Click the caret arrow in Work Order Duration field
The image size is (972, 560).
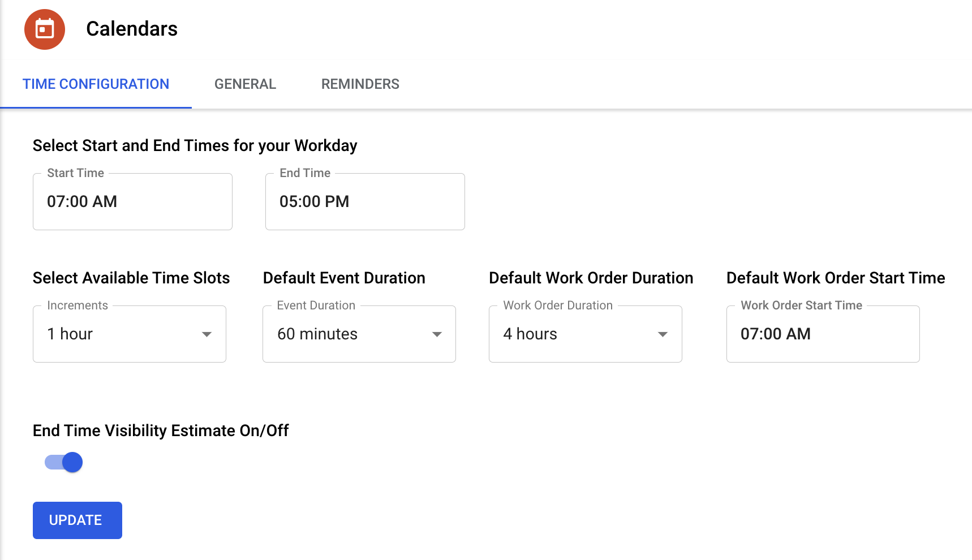(662, 334)
